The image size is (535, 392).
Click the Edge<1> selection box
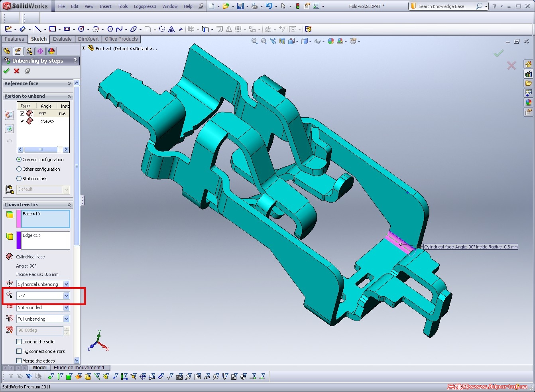[46, 240]
